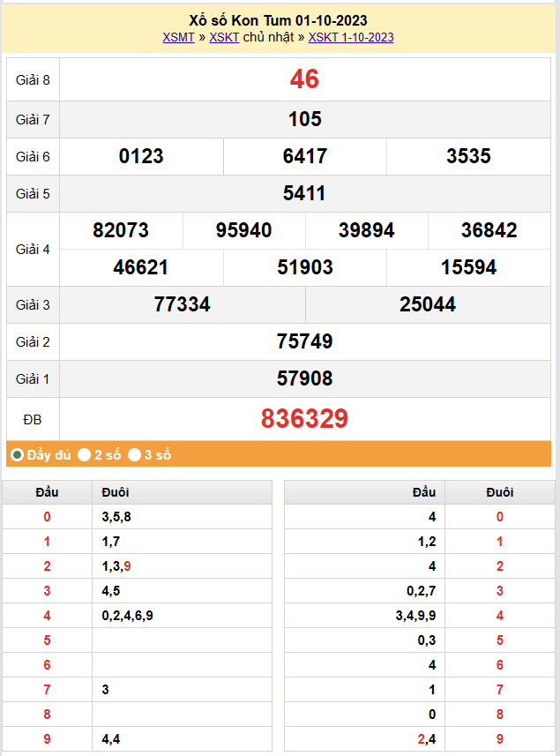Click Giải 6 number 6417
The width and height of the screenshot is (560, 756).
(x=305, y=156)
